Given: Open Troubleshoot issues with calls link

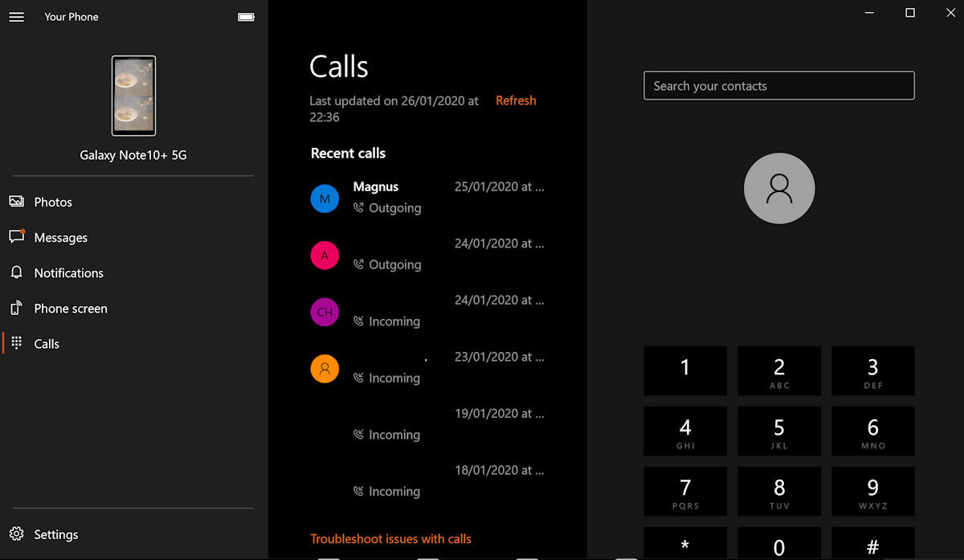Looking at the screenshot, I should pos(390,539).
